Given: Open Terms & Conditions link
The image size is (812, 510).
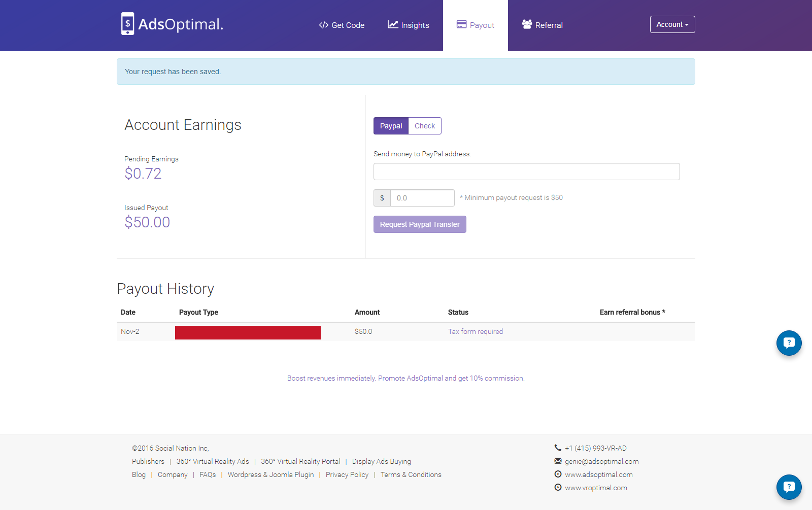Looking at the screenshot, I should tap(411, 474).
